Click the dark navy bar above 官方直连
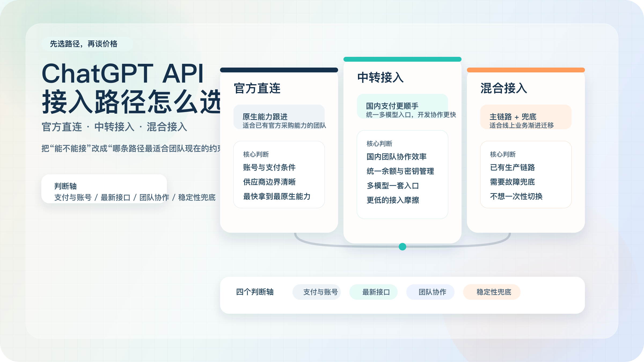 coord(279,70)
